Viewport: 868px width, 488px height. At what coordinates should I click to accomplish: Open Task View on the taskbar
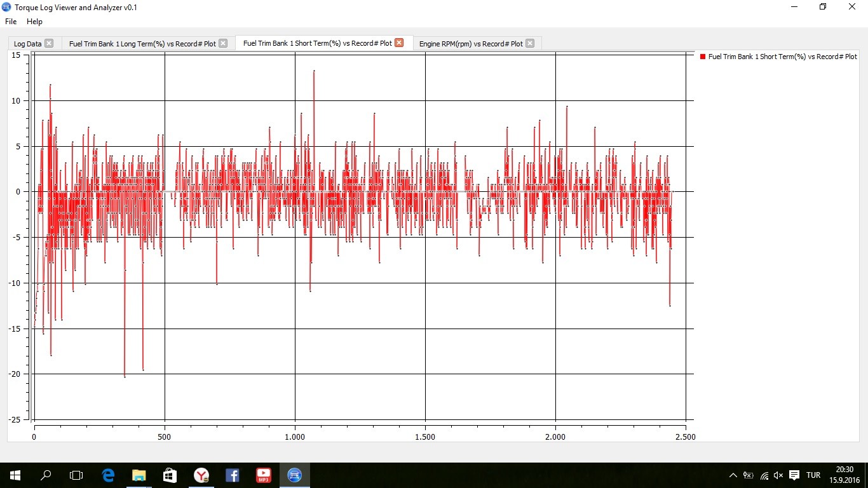[76, 475]
